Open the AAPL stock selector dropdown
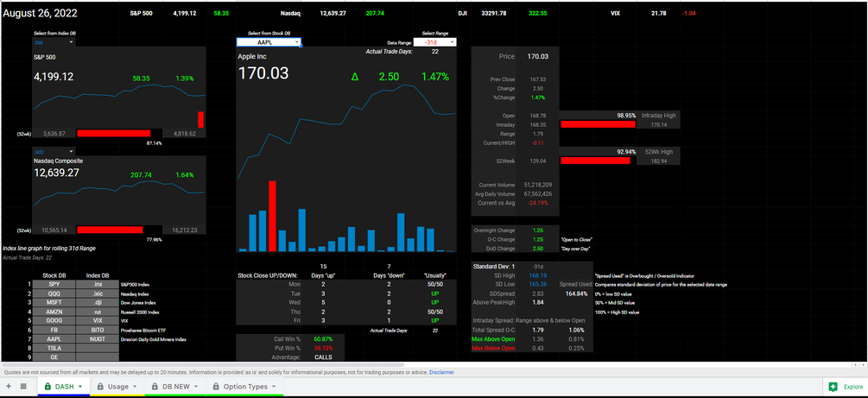Viewport: 868px width, 398px height. click(x=297, y=42)
